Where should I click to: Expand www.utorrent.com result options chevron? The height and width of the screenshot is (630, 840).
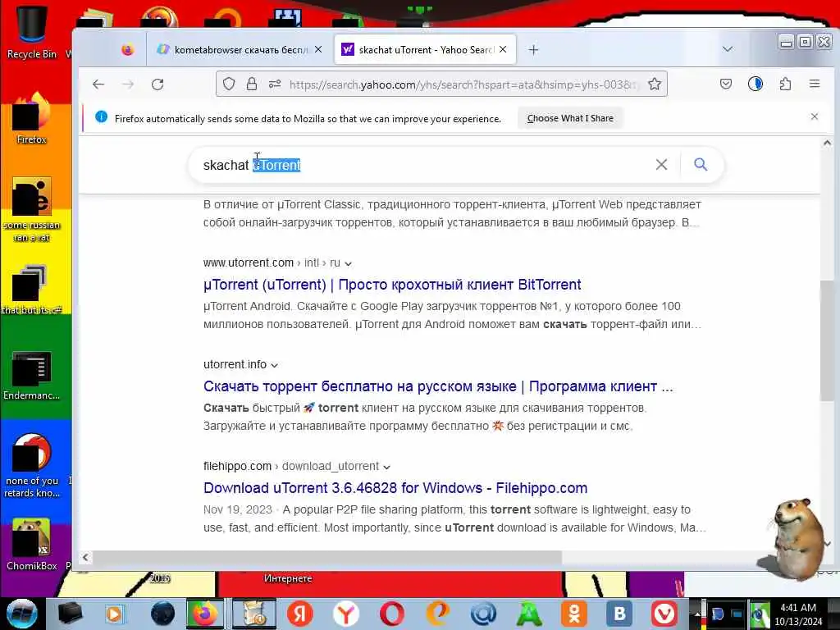(348, 263)
